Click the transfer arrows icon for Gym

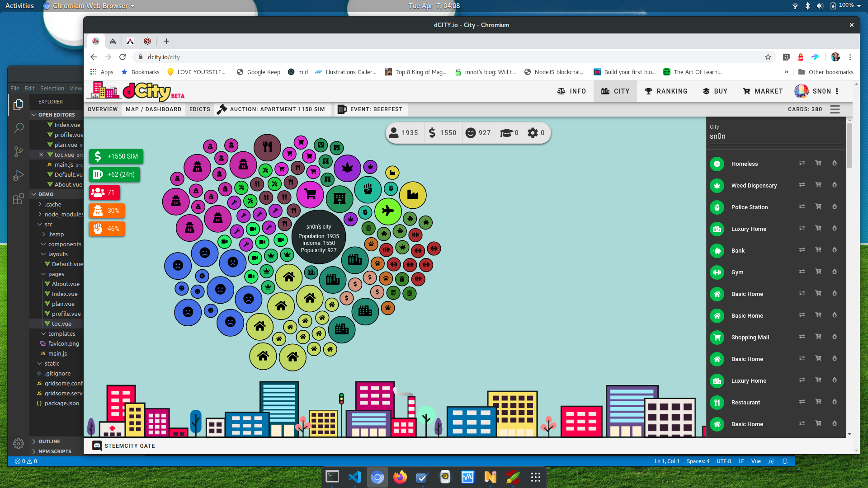[x=802, y=272]
